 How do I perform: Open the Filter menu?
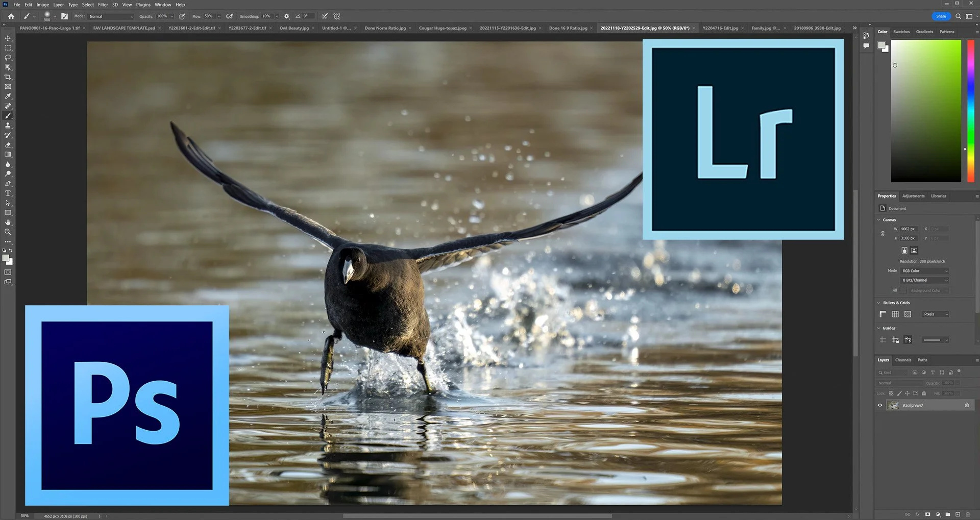tap(103, 5)
